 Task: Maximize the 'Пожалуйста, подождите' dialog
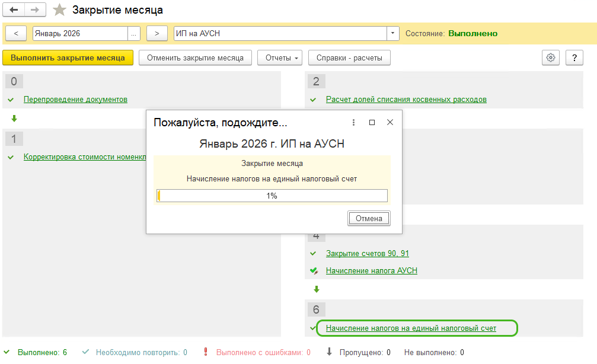(372, 122)
